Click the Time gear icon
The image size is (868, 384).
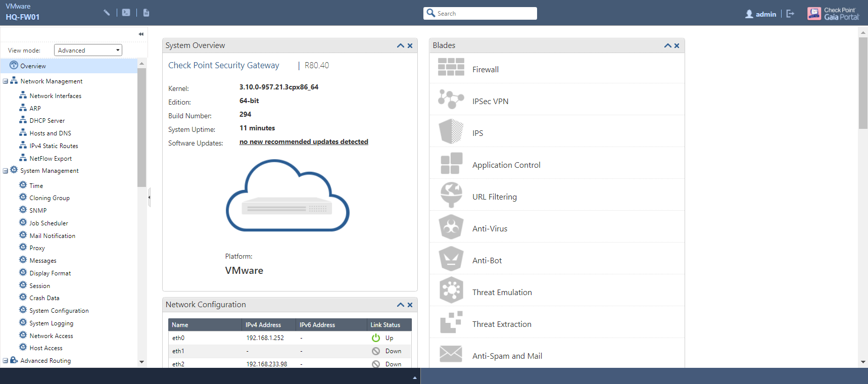(x=23, y=185)
